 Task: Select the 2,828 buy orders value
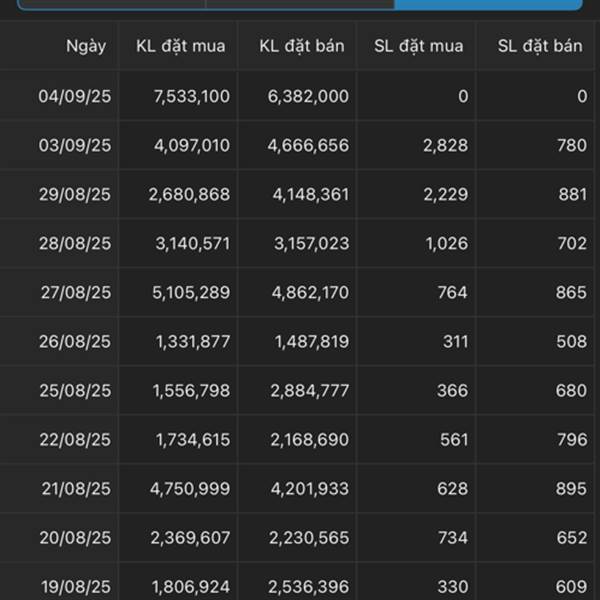coord(445,145)
